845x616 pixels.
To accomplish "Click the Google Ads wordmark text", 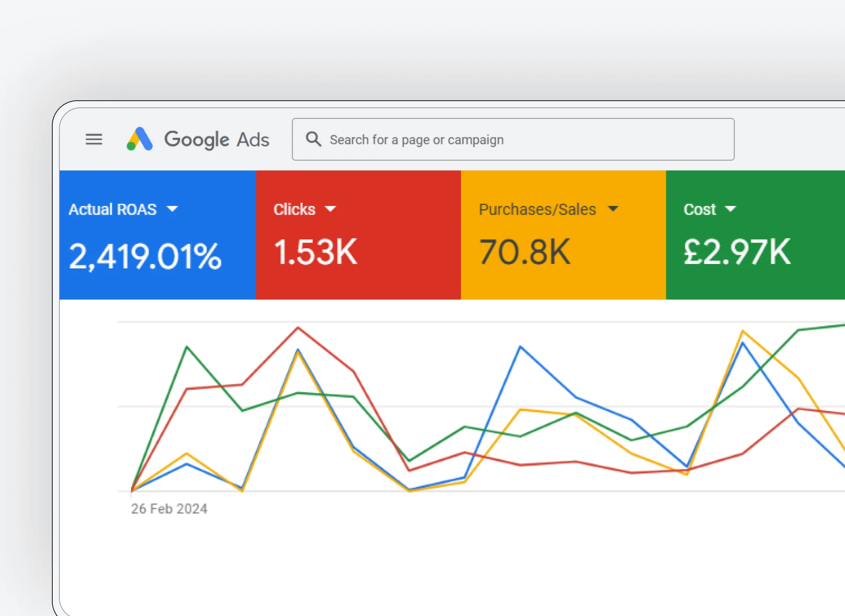I will [x=217, y=140].
